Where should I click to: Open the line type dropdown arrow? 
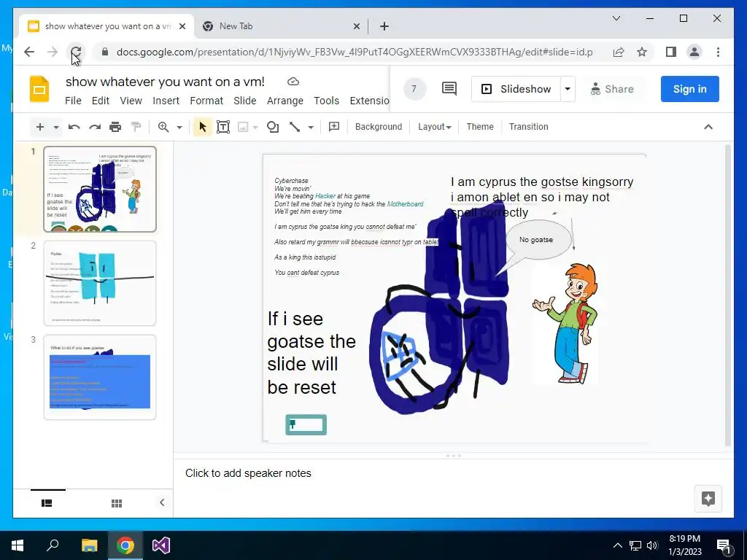pyautogui.click(x=311, y=127)
